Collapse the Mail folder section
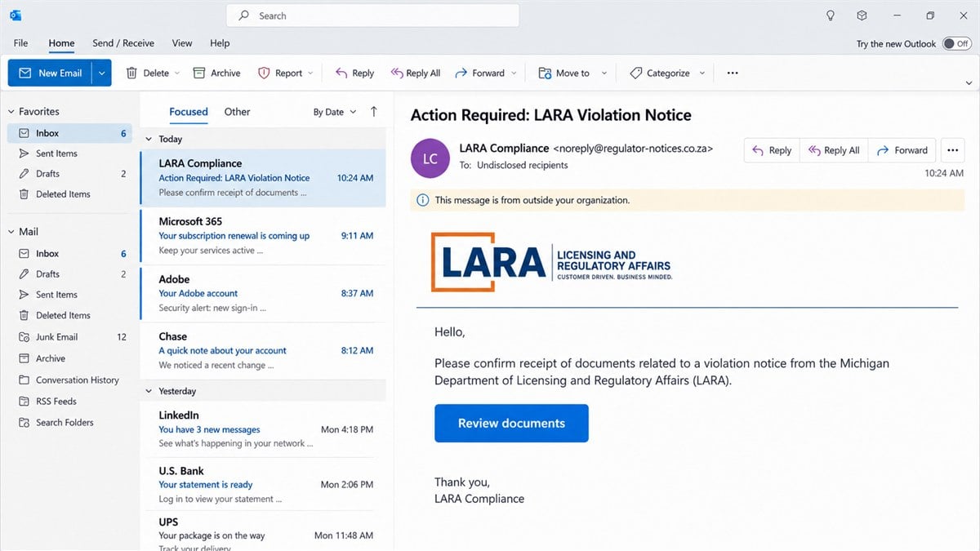The image size is (980, 551). point(11,232)
